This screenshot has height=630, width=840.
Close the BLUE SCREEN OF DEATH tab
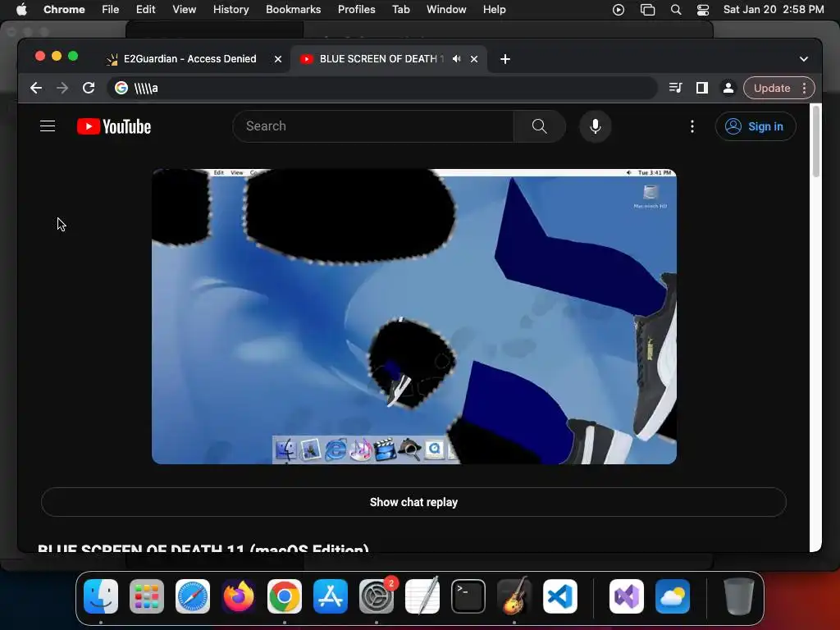click(x=474, y=59)
